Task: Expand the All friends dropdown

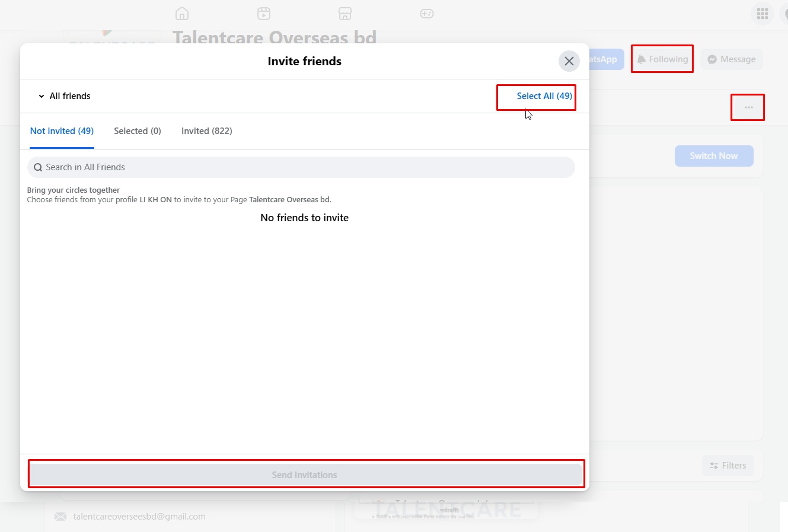Action: (x=65, y=96)
